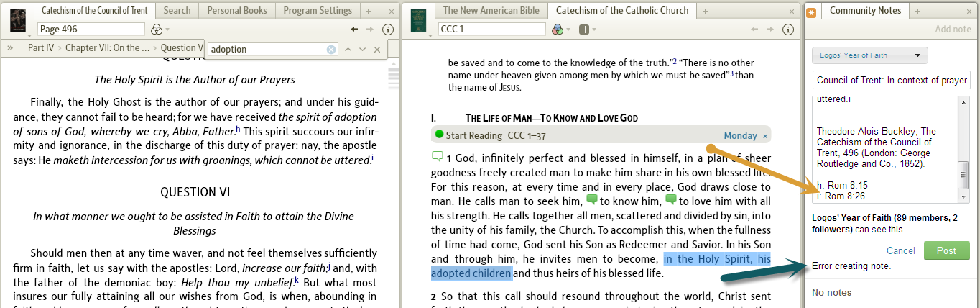Switch to the Search tab

pyautogui.click(x=177, y=10)
